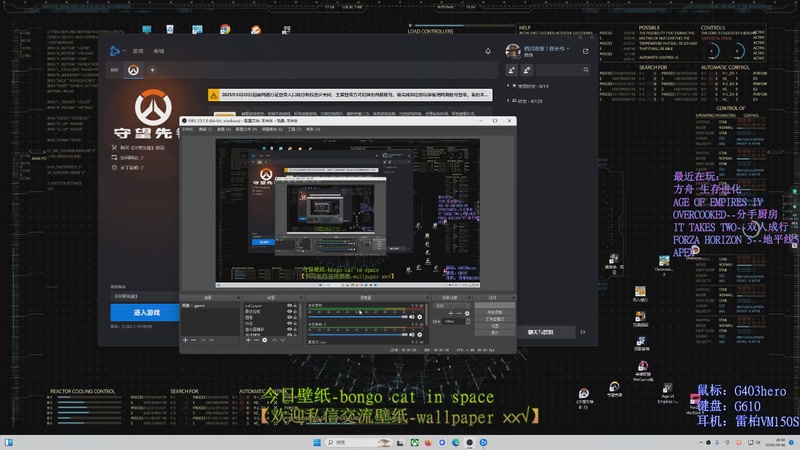The width and height of the screenshot is (800, 450).
Task: Open OBS 文件 (File) menu
Action: click(188, 130)
